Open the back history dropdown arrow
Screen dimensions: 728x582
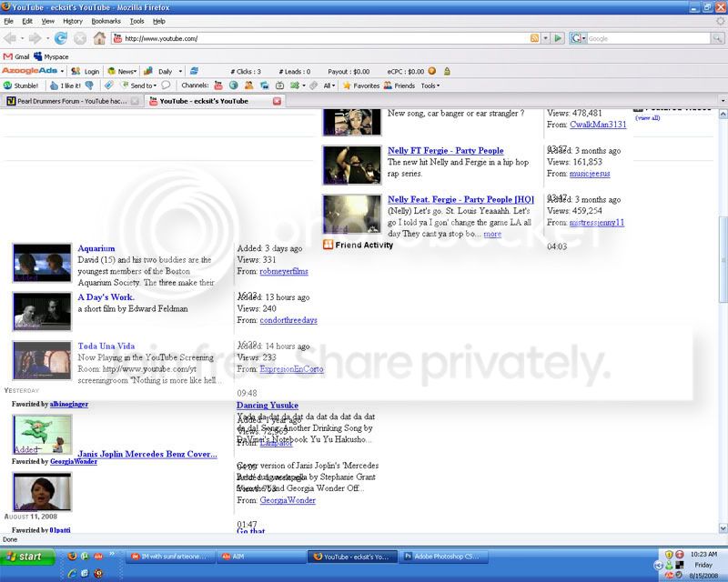point(22,38)
